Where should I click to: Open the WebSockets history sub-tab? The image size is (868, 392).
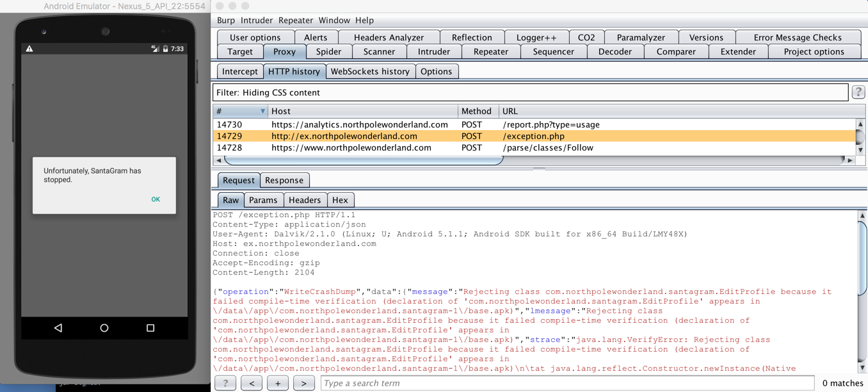click(370, 72)
